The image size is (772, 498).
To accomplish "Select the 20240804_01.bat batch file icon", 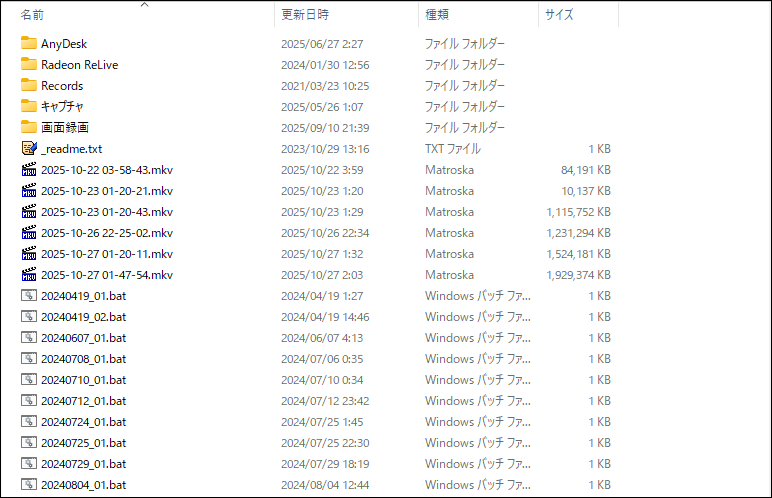I will (28, 485).
